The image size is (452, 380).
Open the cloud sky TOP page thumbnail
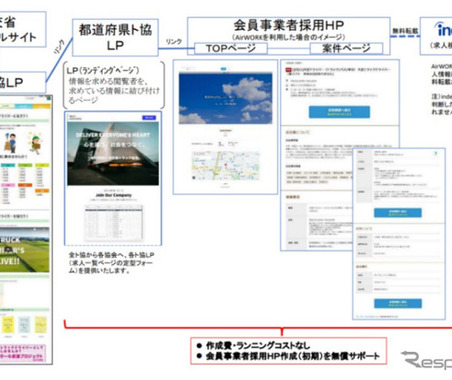click(x=225, y=127)
